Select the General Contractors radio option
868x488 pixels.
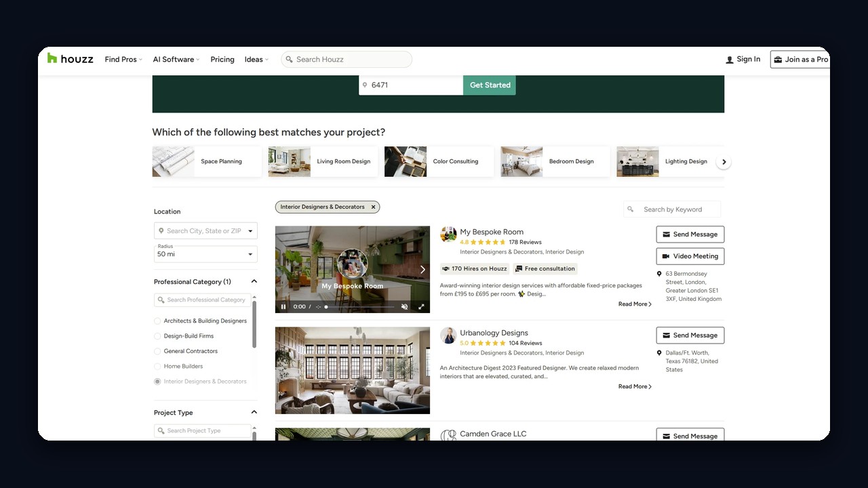pos(157,351)
